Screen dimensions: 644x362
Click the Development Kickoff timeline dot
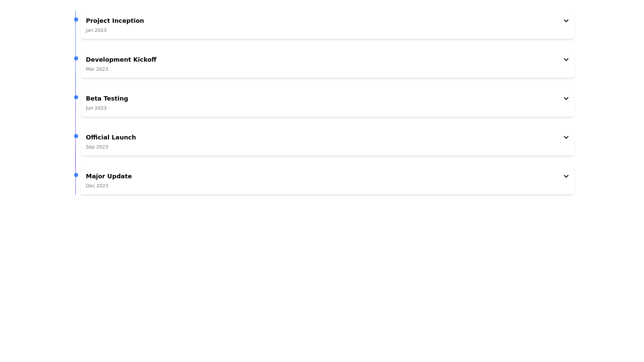pos(76,58)
